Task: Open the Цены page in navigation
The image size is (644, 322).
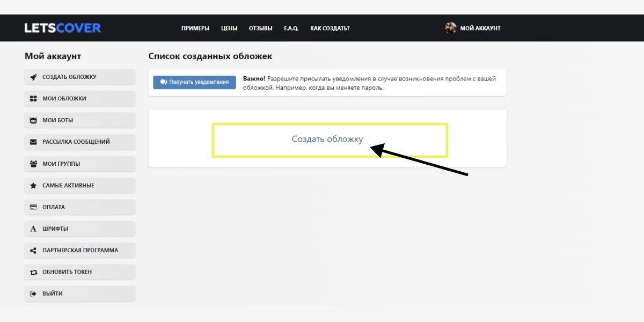Action: (229, 28)
